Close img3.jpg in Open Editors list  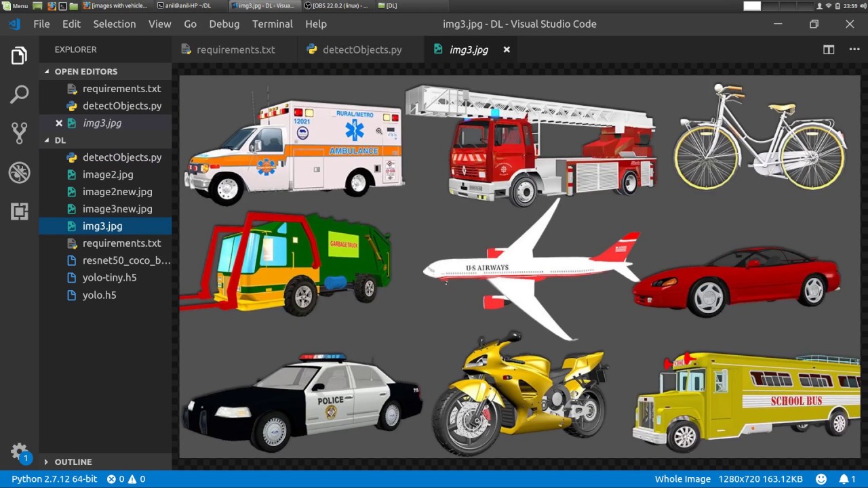pyautogui.click(x=59, y=123)
